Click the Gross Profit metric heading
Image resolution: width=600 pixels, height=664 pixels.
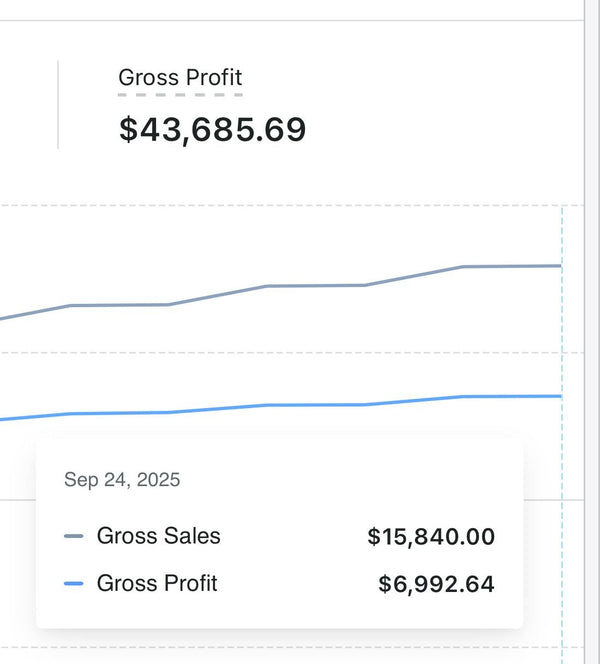(x=180, y=77)
